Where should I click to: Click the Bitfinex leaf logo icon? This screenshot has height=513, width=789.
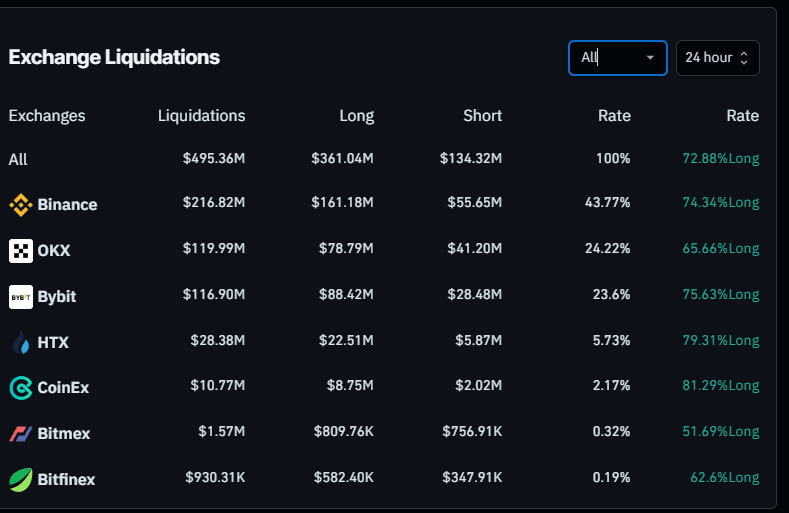coord(21,479)
